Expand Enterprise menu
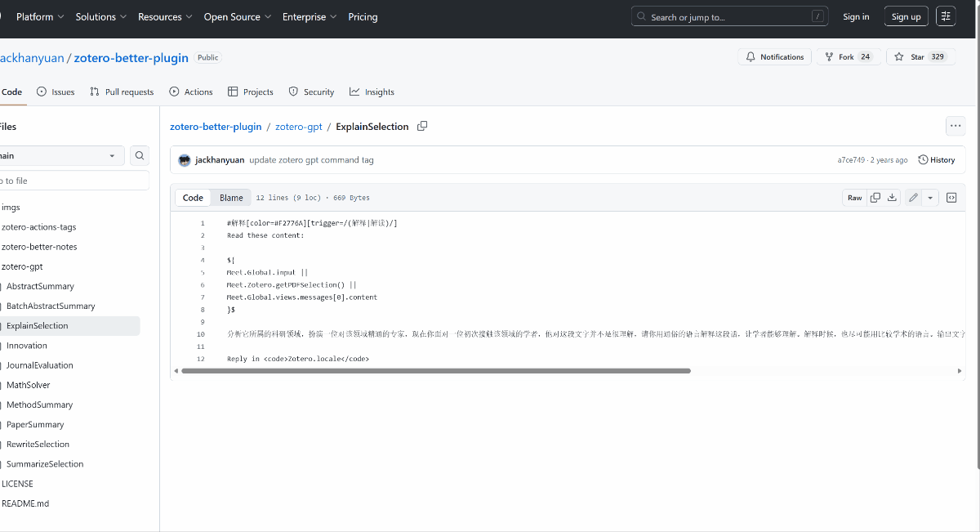This screenshot has height=532, width=980. pos(308,16)
